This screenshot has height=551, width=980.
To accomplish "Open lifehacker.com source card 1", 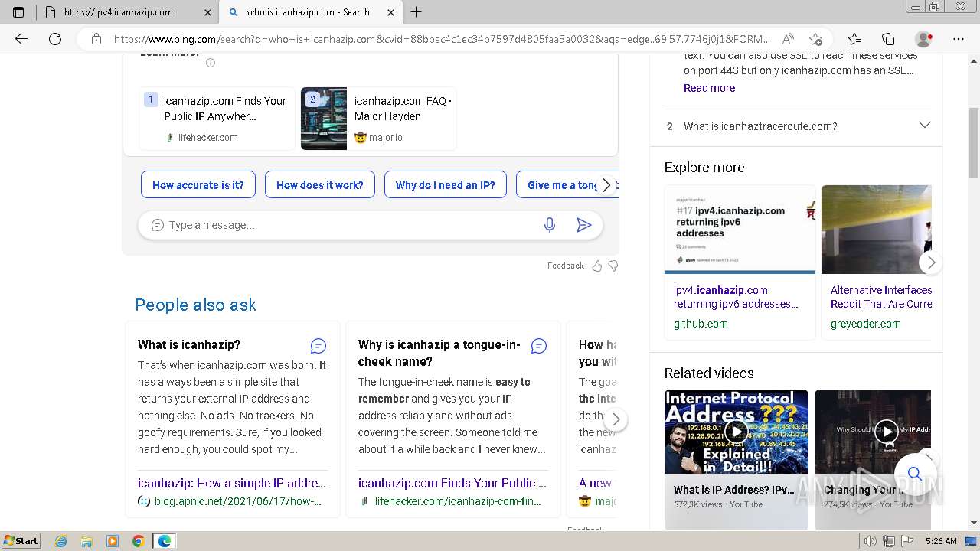I will point(217,119).
